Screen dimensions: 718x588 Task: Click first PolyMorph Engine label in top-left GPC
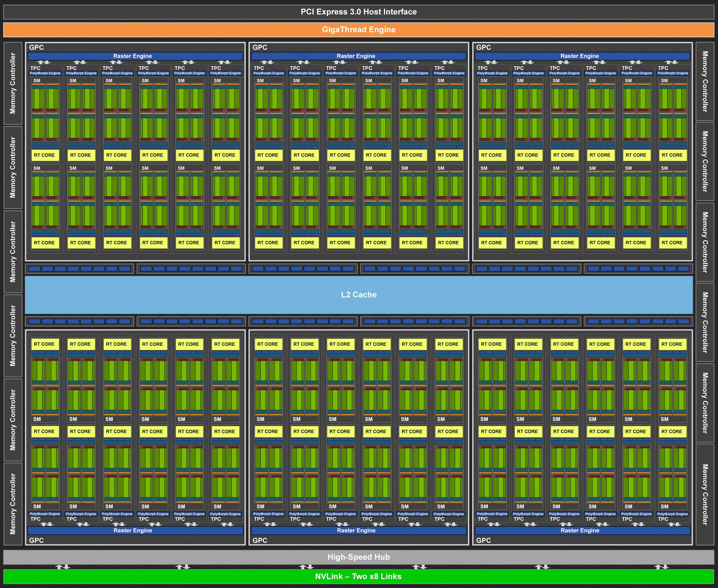pyautogui.click(x=45, y=73)
